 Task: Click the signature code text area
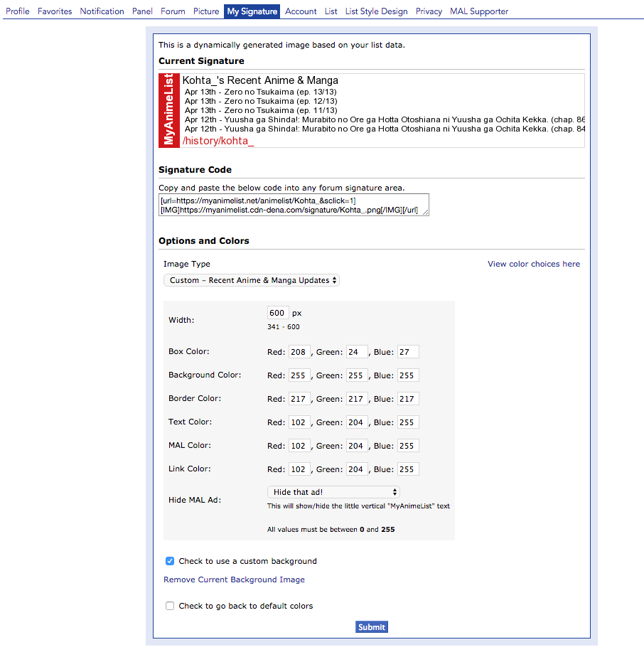[x=294, y=205]
